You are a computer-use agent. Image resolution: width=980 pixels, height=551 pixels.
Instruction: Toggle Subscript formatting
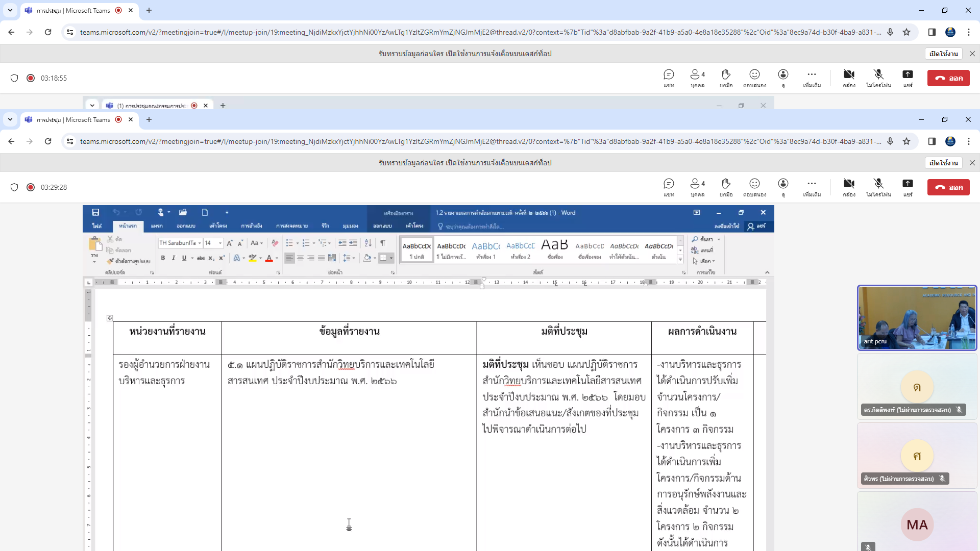pyautogui.click(x=211, y=258)
